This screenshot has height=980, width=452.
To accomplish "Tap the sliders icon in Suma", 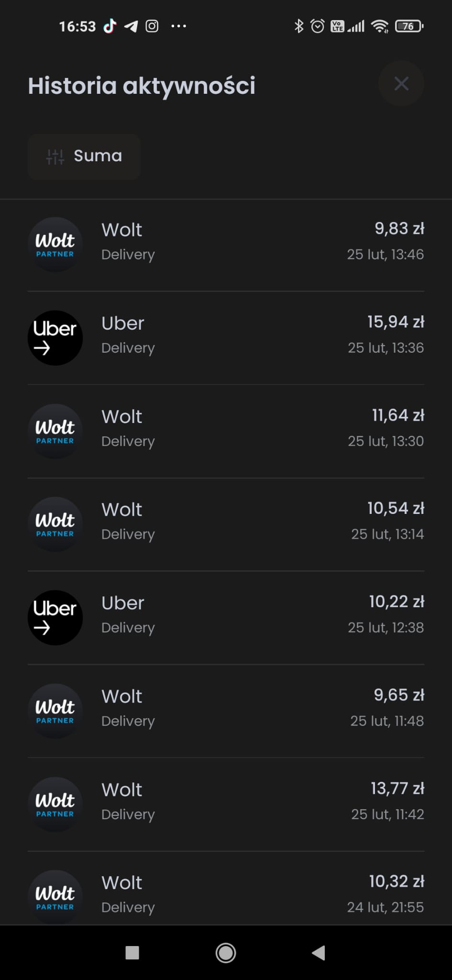I will (x=55, y=156).
